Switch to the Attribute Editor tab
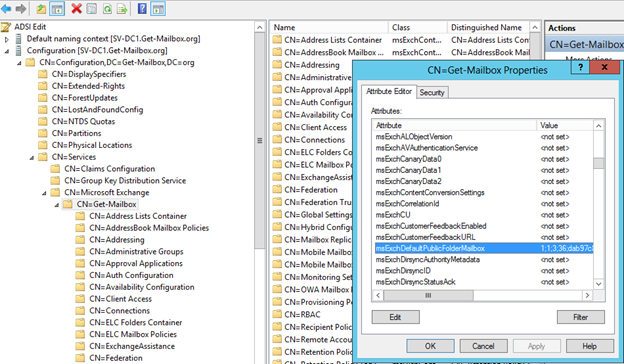This screenshot has height=364, width=624. point(389,91)
